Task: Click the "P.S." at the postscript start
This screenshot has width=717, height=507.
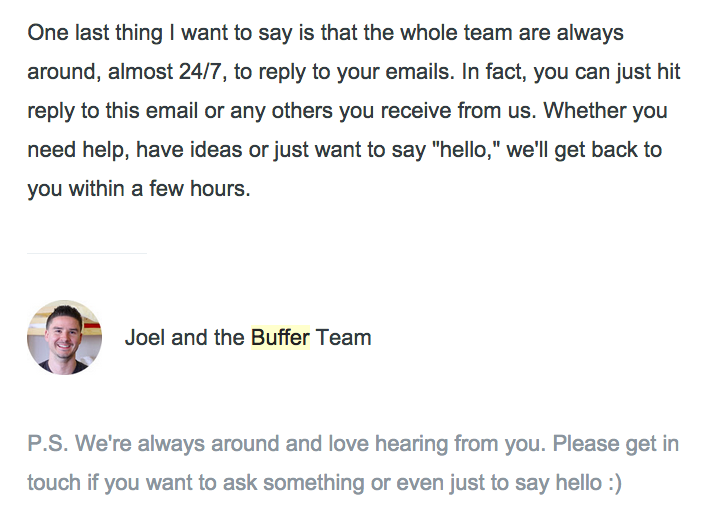Action: pos(48,443)
